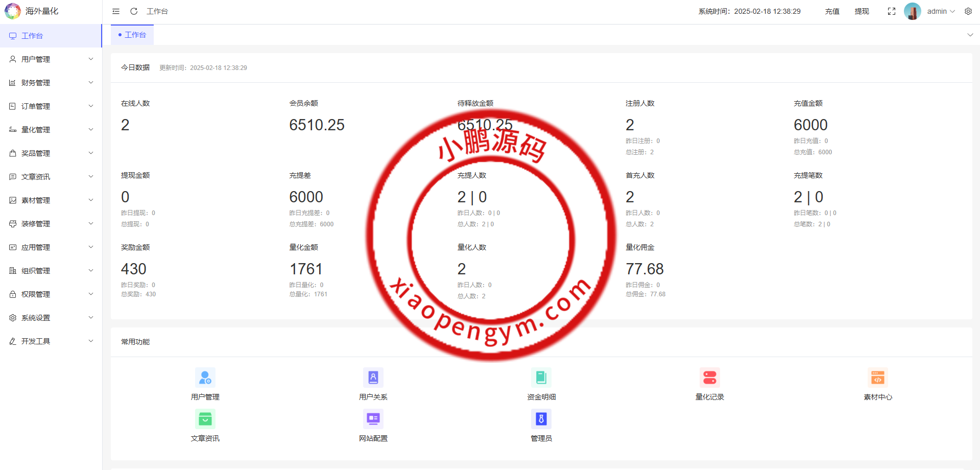Open the settings gear icon
This screenshot has width=980, height=470.
(968, 11)
